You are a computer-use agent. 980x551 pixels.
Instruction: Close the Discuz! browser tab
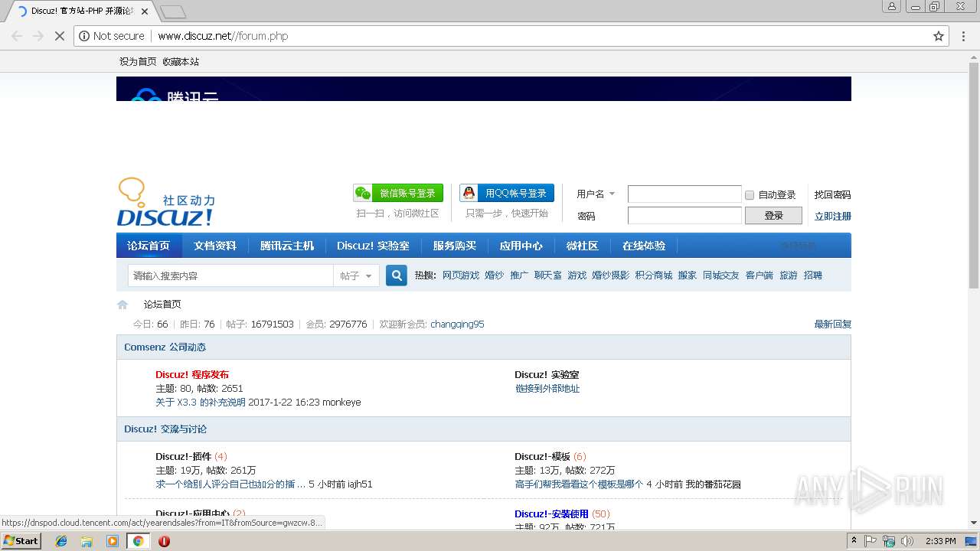(145, 11)
